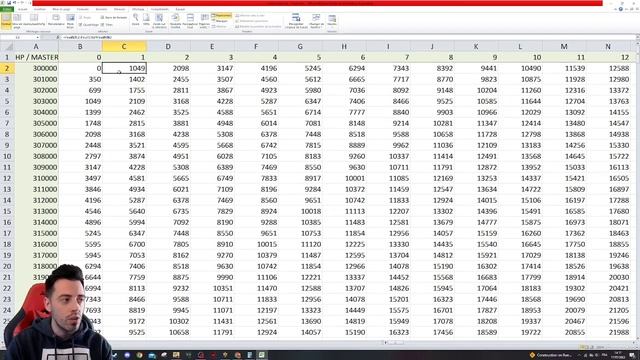Select cell G15 with value 10018
Viewport: 640px width, 360px height.
[x=300, y=211]
